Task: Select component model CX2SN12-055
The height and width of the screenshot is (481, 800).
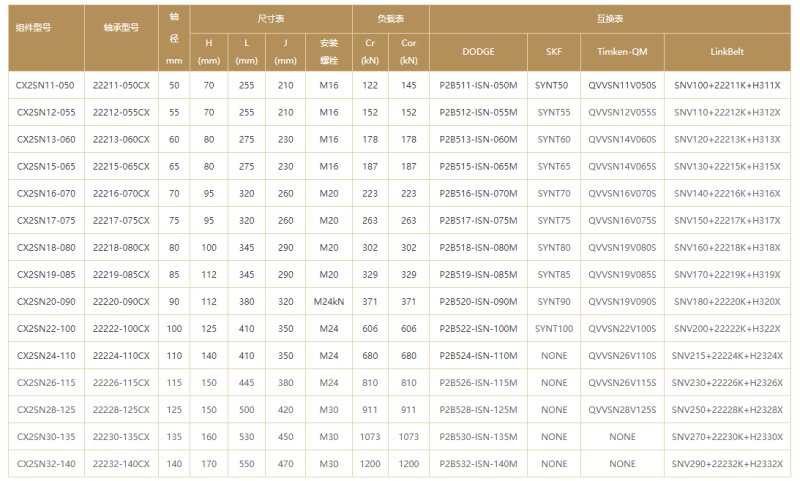Action: (x=46, y=112)
